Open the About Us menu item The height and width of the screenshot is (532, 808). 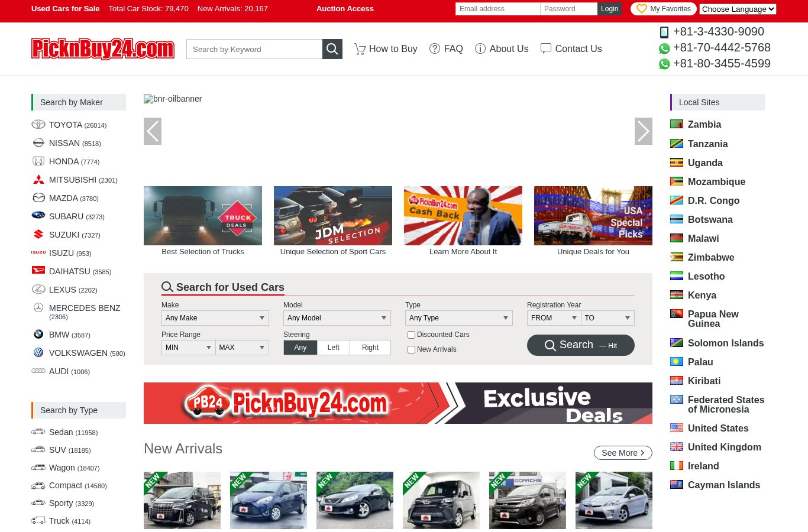(502, 49)
